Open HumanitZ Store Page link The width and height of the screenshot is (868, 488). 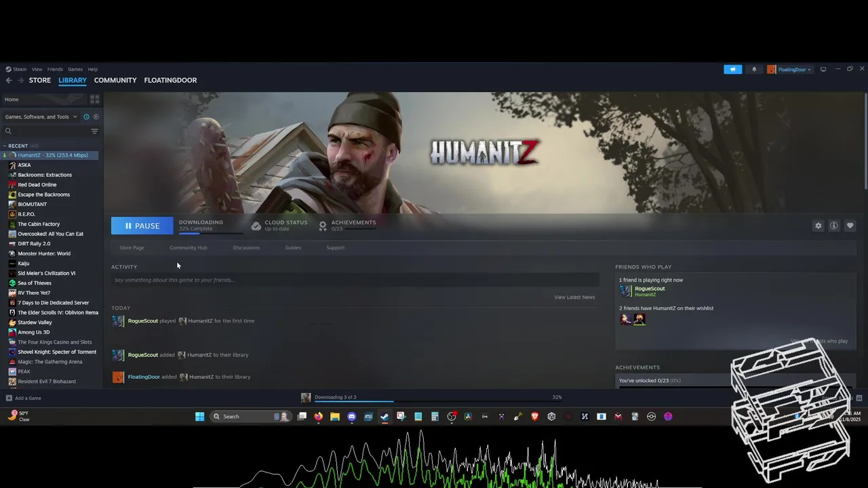point(132,247)
